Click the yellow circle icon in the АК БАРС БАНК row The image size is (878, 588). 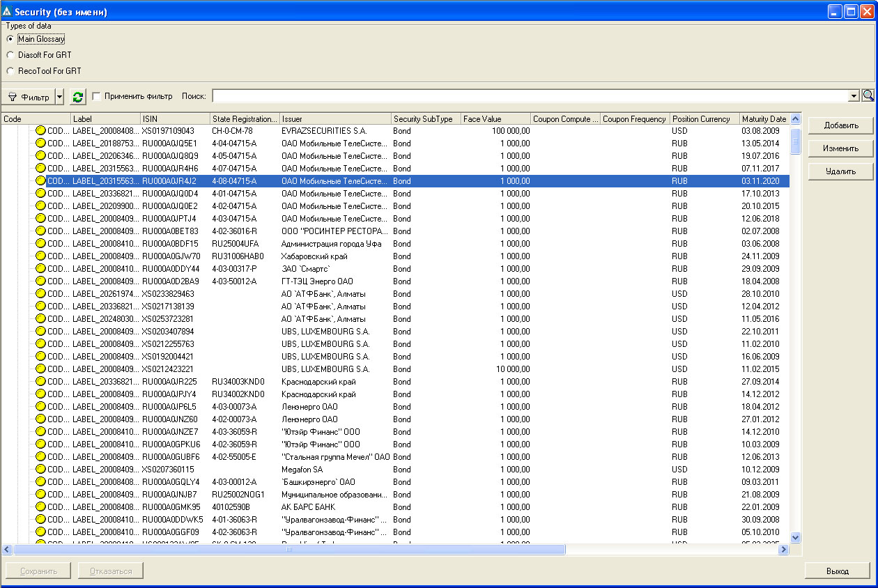[40, 507]
